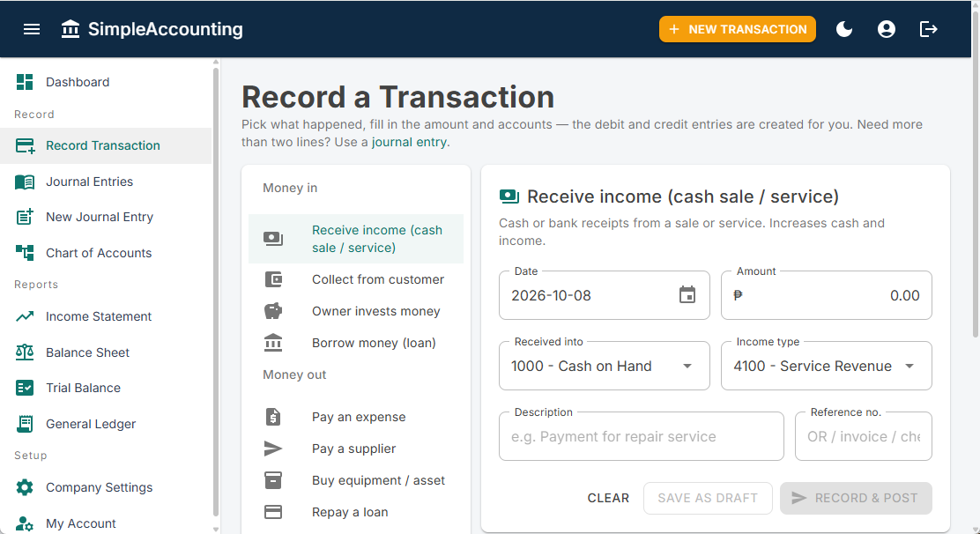Open Dashboard from sidebar
980x534 pixels.
coord(106,82)
